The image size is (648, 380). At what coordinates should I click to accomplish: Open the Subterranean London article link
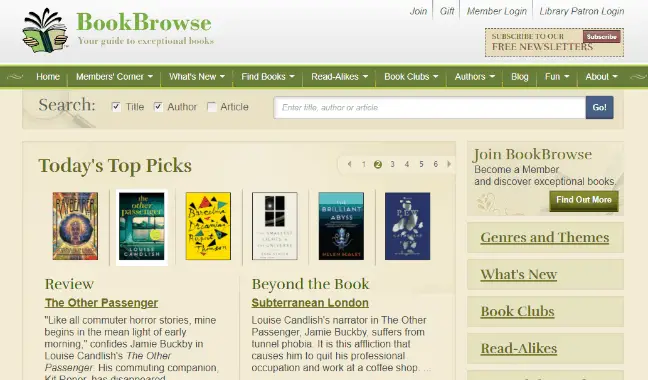[310, 303]
